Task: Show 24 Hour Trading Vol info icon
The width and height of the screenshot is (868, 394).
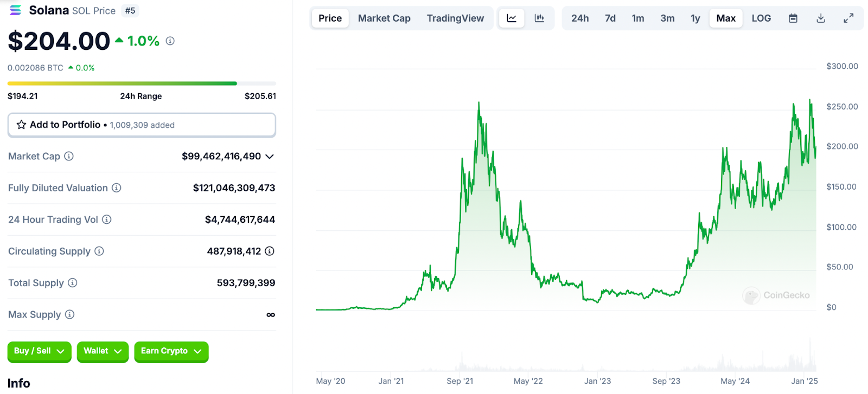Action: click(x=107, y=219)
